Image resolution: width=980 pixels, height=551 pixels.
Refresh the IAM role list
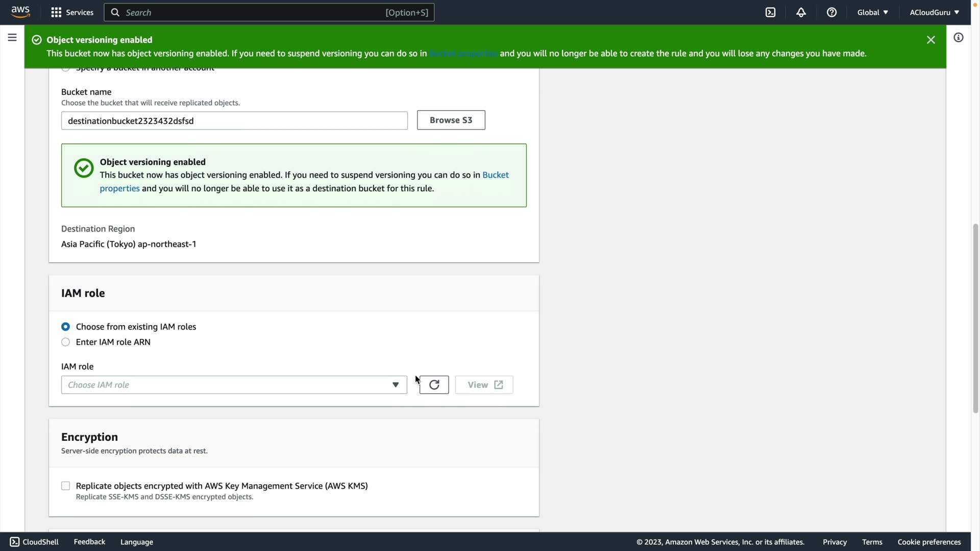pyautogui.click(x=434, y=385)
